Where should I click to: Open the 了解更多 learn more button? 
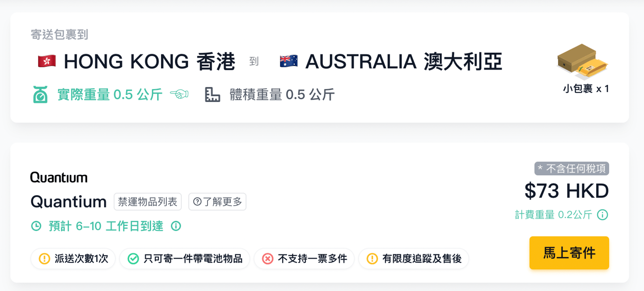217,202
